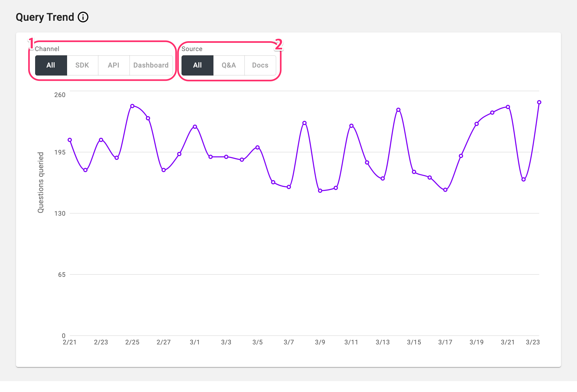Select the 3/1 data point marker
577x392 pixels.
tap(195, 127)
